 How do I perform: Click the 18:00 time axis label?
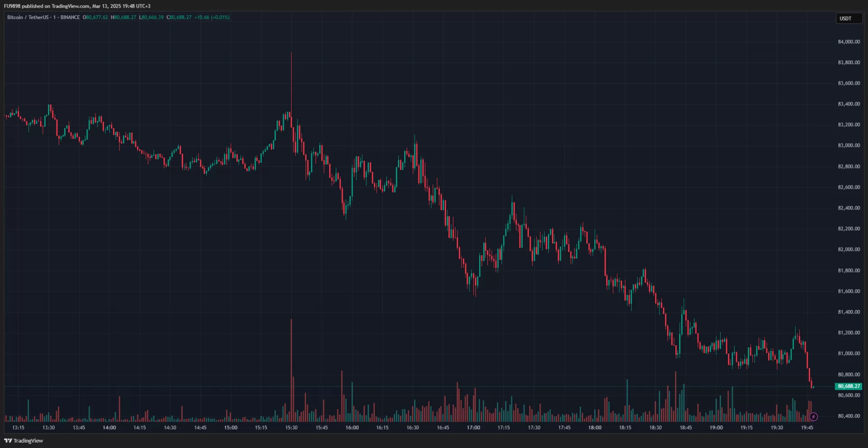pyautogui.click(x=594, y=428)
